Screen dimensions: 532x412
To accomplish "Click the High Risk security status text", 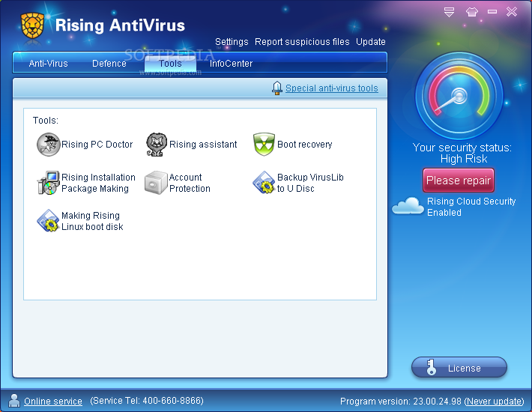I will (464, 159).
